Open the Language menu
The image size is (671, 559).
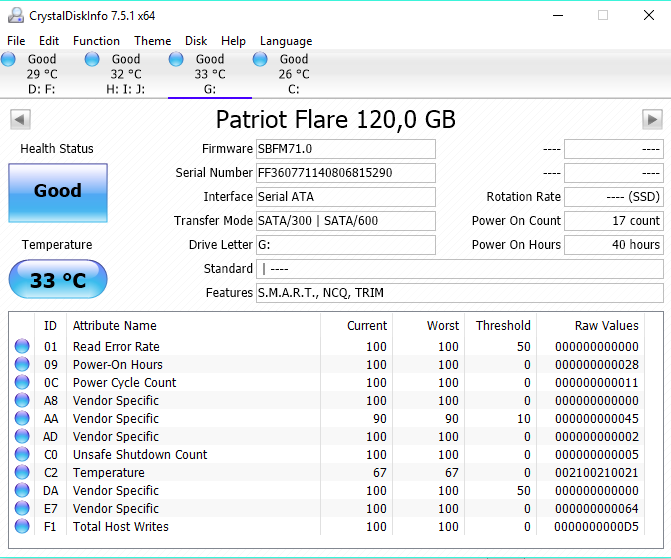(x=286, y=41)
